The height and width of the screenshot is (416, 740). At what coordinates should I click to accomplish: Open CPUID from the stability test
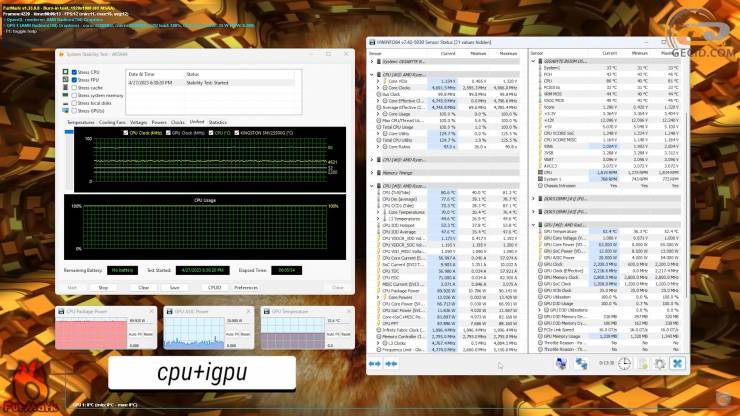(x=215, y=288)
